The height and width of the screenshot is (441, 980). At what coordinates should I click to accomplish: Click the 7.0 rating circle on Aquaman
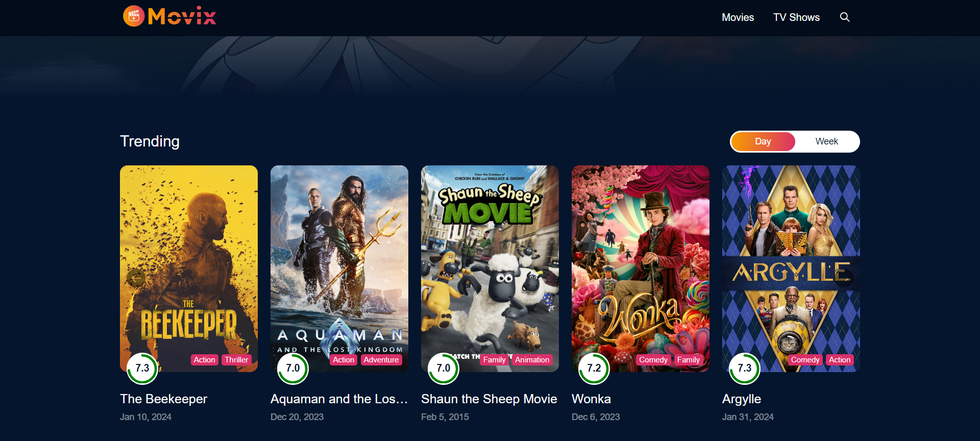pyautogui.click(x=293, y=369)
